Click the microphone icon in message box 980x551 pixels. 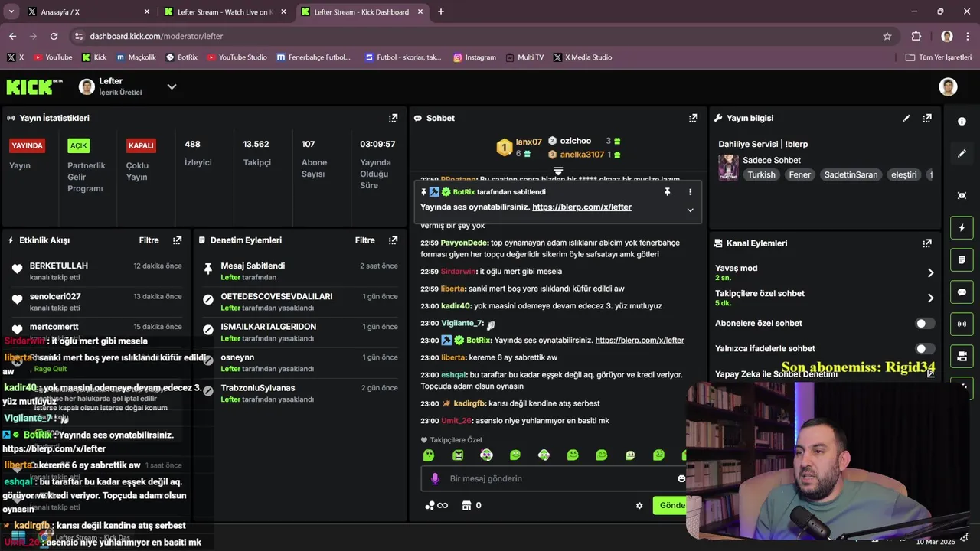click(x=435, y=479)
